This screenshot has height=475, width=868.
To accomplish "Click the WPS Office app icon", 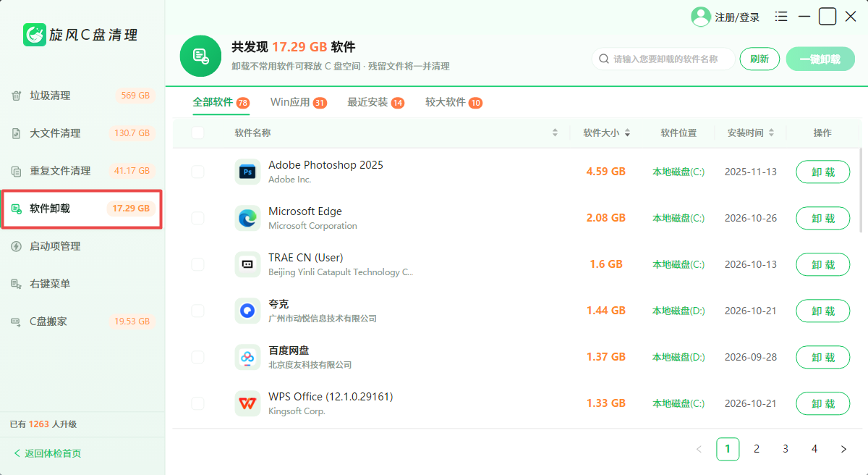I will coord(247,403).
